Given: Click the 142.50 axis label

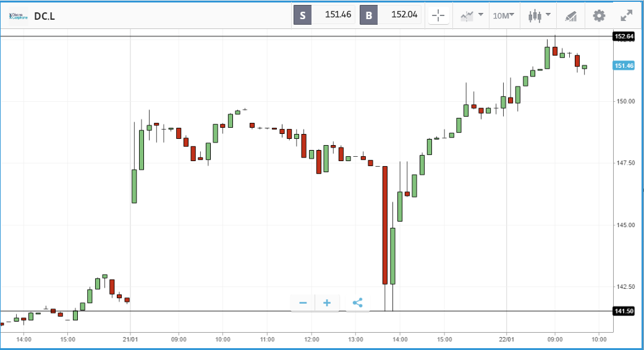Looking at the screenshot, I should pyautogui.click(x=625, y=286).
